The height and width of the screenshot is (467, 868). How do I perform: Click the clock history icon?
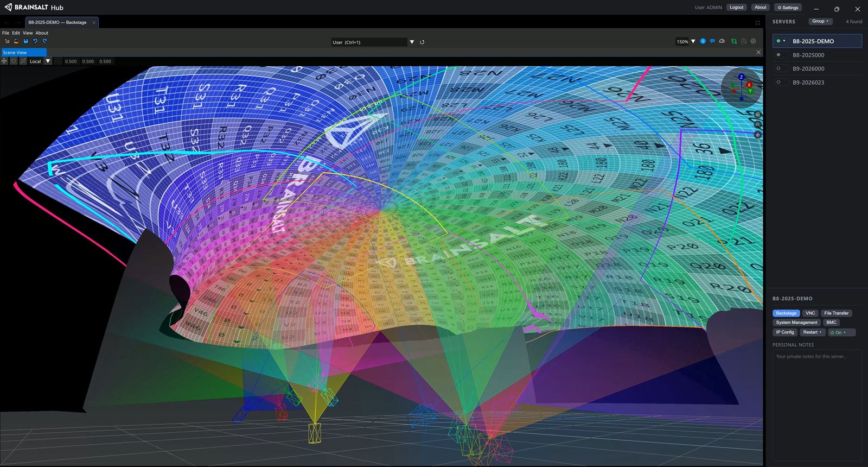tap(744, 41)
